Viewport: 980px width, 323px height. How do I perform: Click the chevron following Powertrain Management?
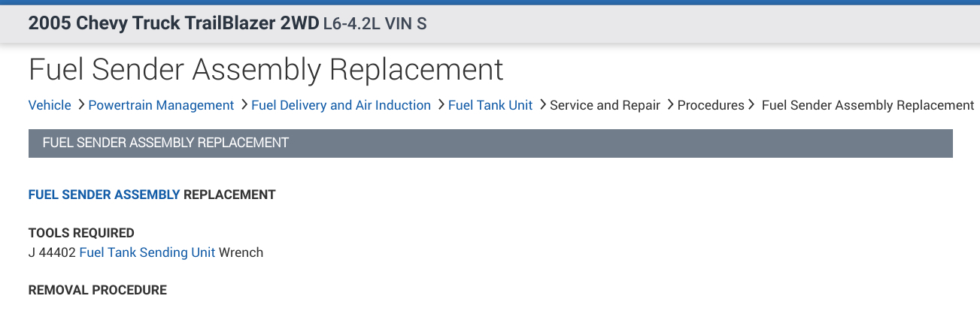click(x=243, y=105)
